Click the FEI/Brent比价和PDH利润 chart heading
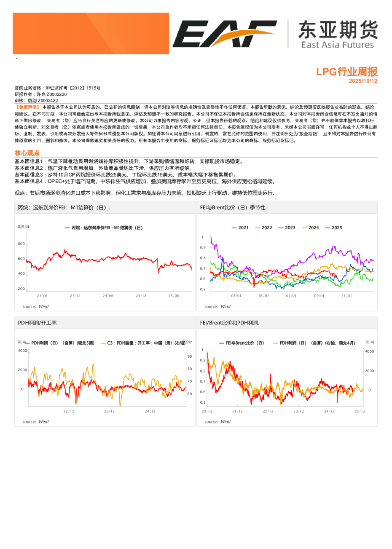 [x=230, y=323]
